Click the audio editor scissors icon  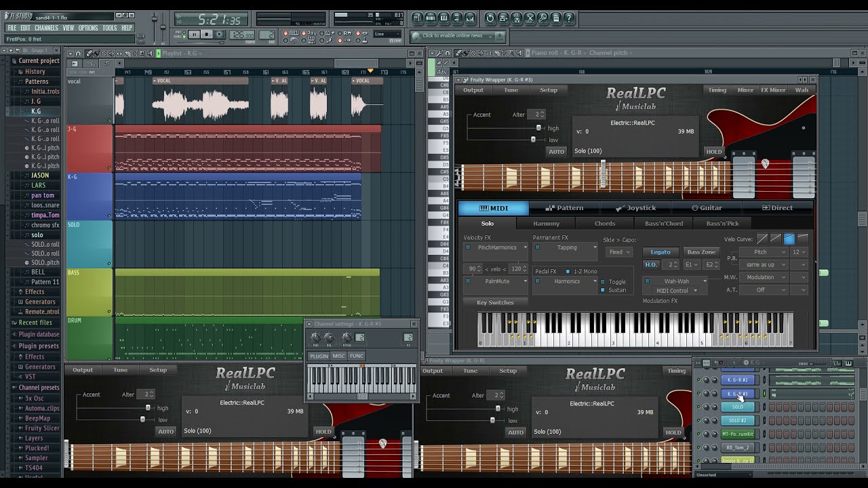click(530, 18)
